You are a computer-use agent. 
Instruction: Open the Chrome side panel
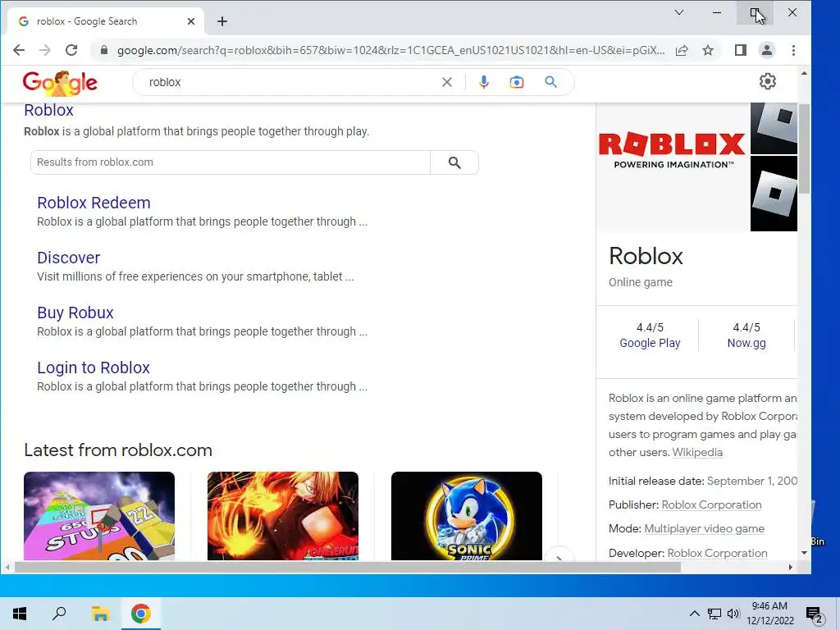741,50
